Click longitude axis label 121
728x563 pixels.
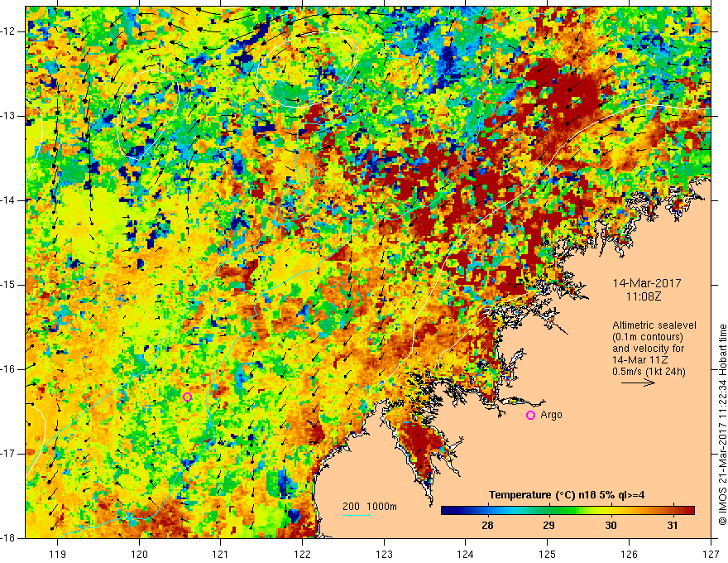coord(221,554)
